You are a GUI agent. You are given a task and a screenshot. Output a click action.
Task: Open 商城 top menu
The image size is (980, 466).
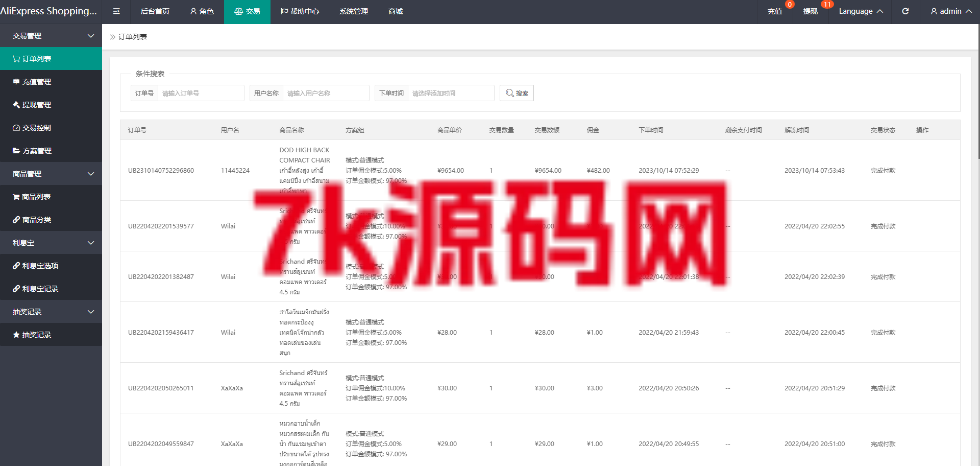click(x=396, y=11)
